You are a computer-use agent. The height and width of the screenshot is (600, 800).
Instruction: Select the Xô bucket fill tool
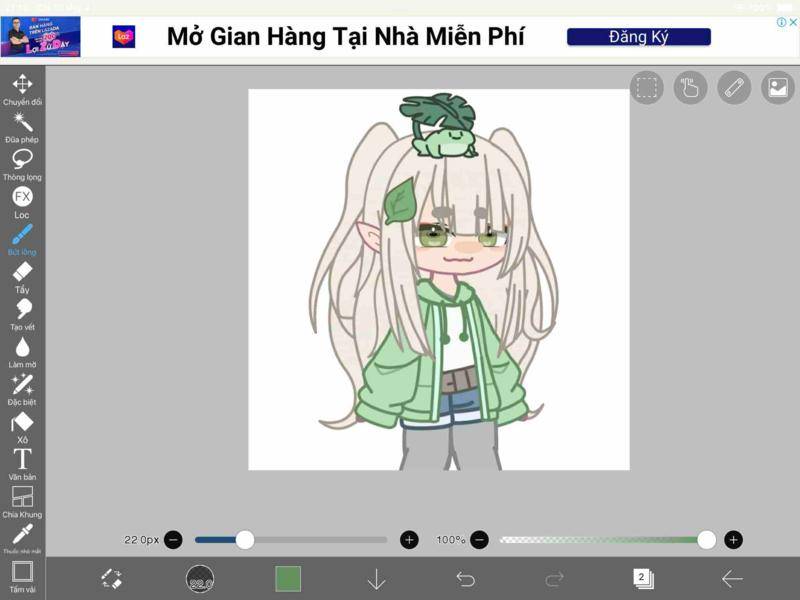click(x=22, y=428)
